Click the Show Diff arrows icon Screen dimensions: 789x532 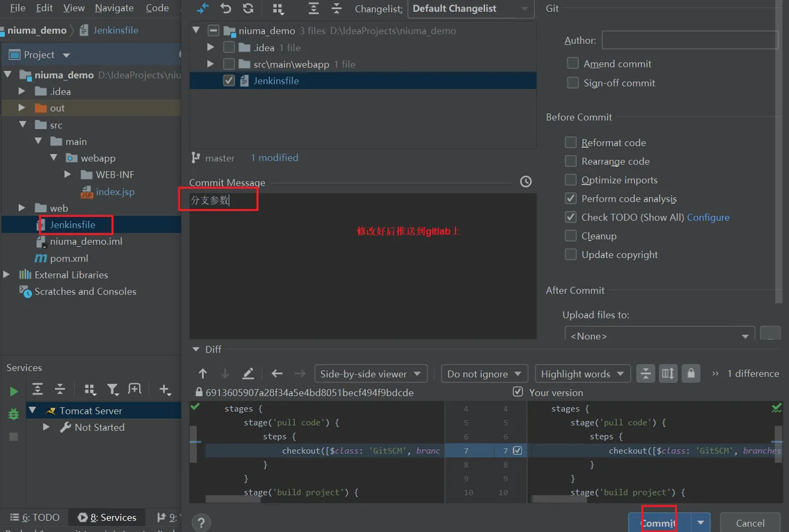(203, 8)
